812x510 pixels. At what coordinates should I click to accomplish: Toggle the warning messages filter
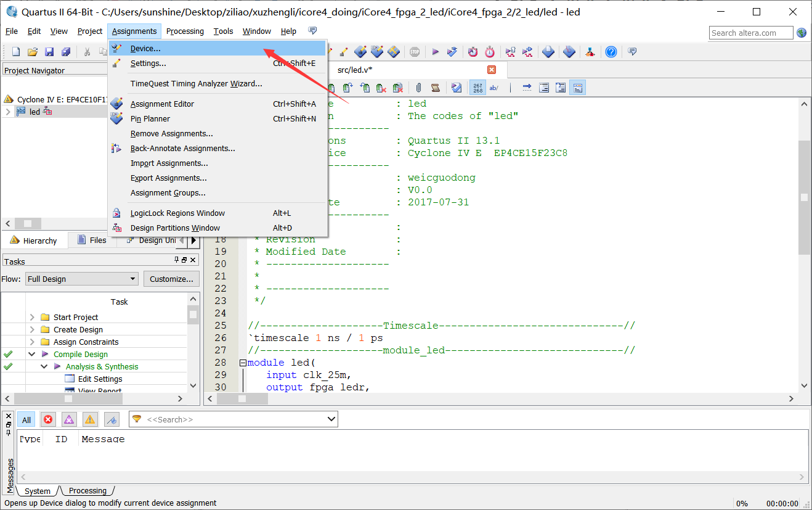pyautogui.click(x=90, y=420)
